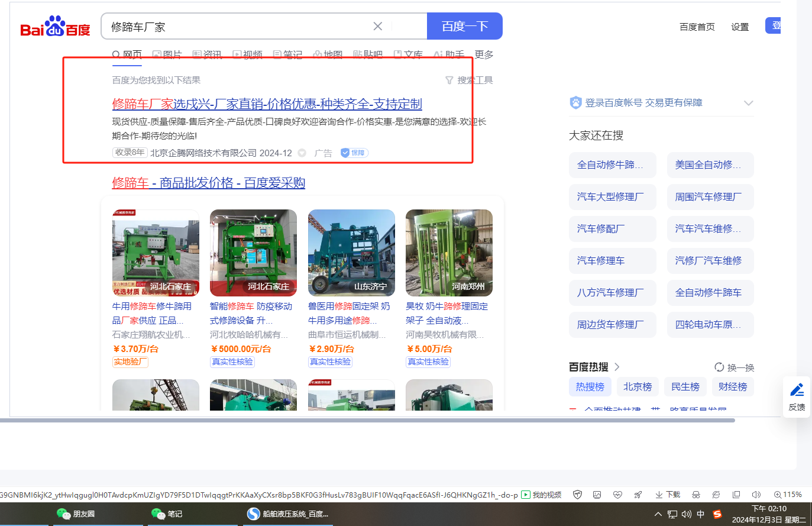Switch to the 资讯 tab
The width and height of the screenshot is (812, 526).
point(208,54)
